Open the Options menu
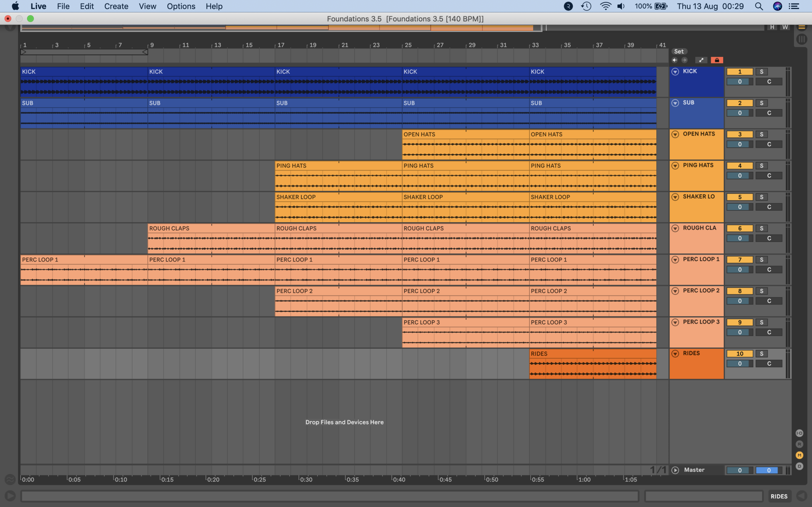Image resolution: width=812 pixels, height=507 pixels. point(181,6)
